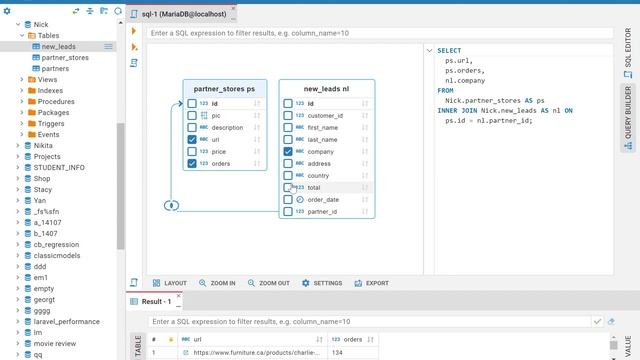Focus the top SQL filter expression field
This screenshot has height=360, width=640.
(x=380, y=33)
